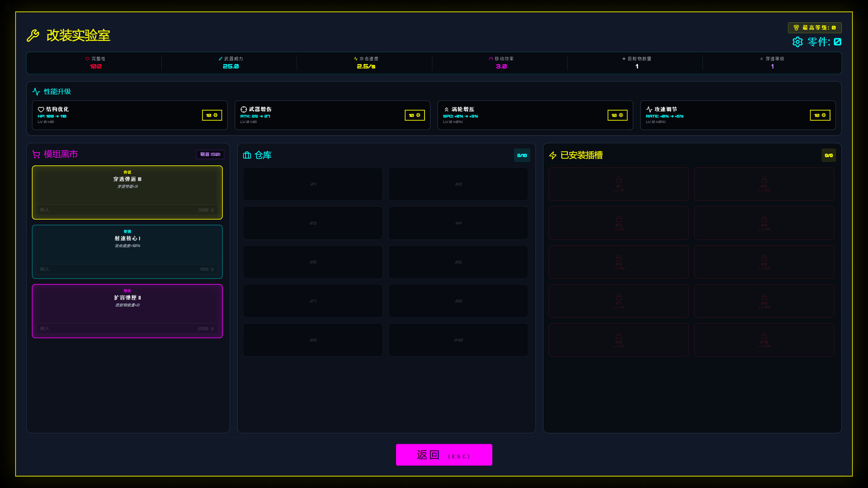Click the shopping cart icon of 模组黑市
This screenshot has width=868, height=488.
[36, 155]
